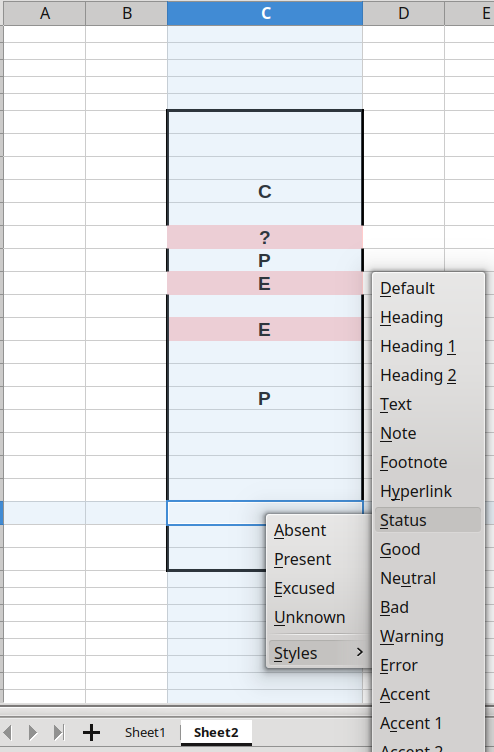The width and height of the screenshot is (494, 752).
Task: Apply the Accent cell style
Action: 428,694
